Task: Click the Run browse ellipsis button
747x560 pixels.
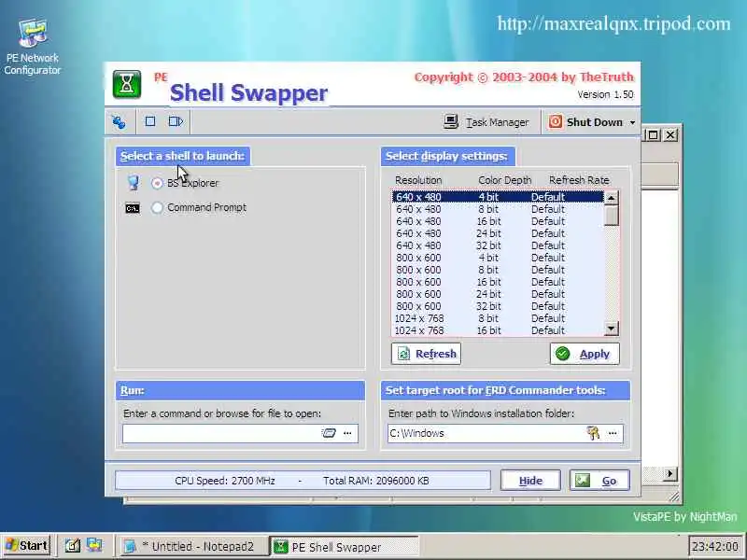Action: point(347,433)
